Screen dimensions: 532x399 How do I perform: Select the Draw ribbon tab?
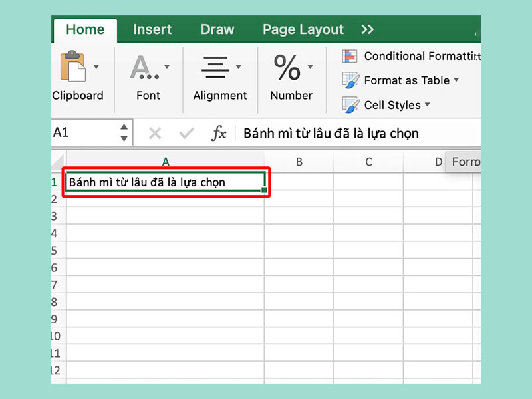(217, 29)
